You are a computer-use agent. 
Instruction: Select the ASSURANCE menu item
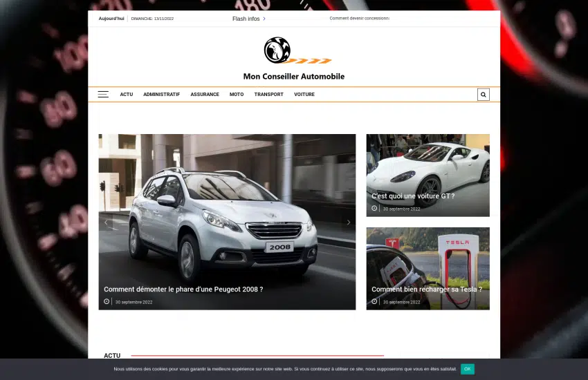pos(205,95)
